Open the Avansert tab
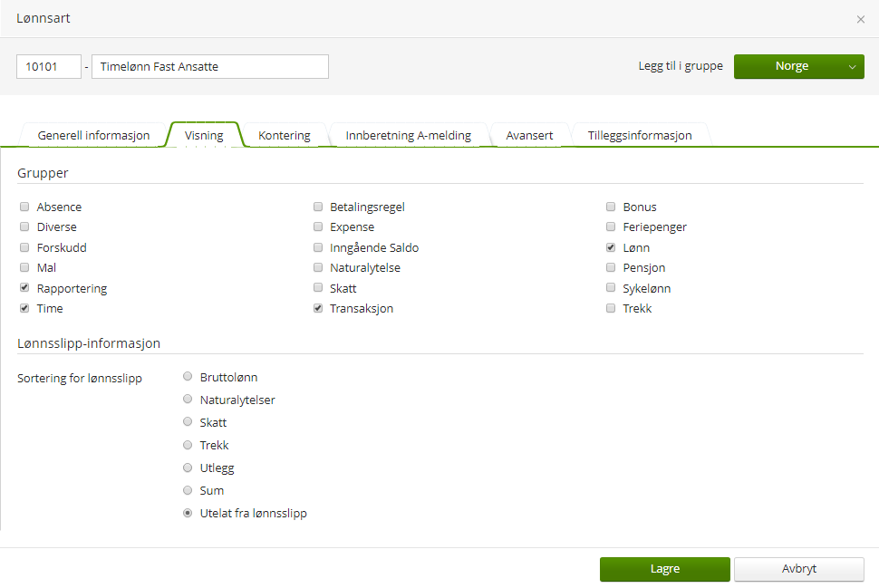The height and width of the screenshot is (588, 879). (x=529, y=135)
